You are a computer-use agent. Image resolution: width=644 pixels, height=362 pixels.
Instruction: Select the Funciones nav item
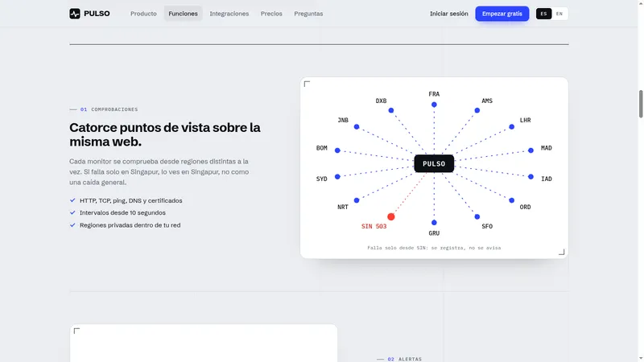point(183,14)
